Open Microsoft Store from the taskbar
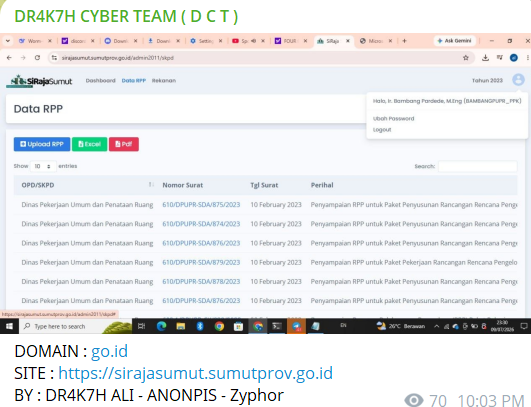Image resolution: width=531 pixels, height=407 pixels. point(238,326)
